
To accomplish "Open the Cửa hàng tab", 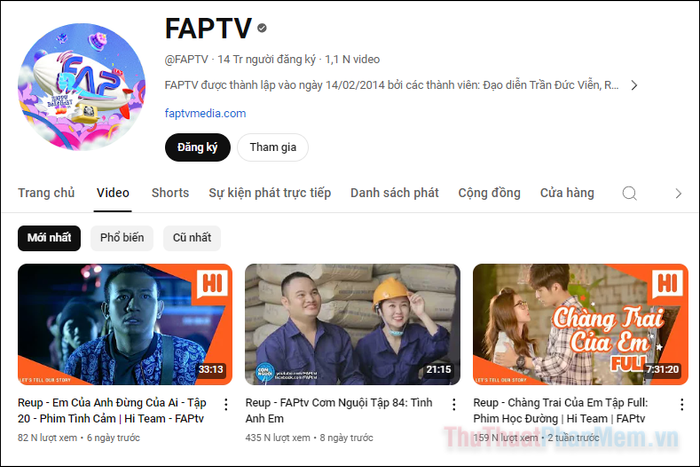I will 567,193.
